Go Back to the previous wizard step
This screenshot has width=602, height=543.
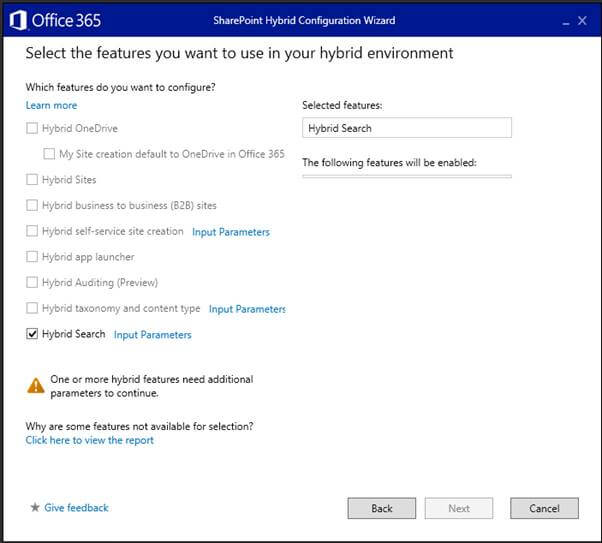tap(382, 508)
